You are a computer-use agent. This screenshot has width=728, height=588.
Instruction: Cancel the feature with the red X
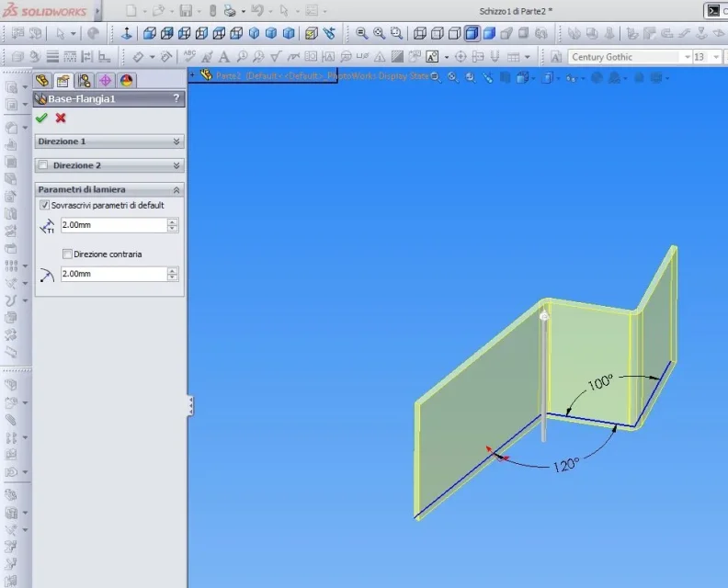tap(61, 118)
